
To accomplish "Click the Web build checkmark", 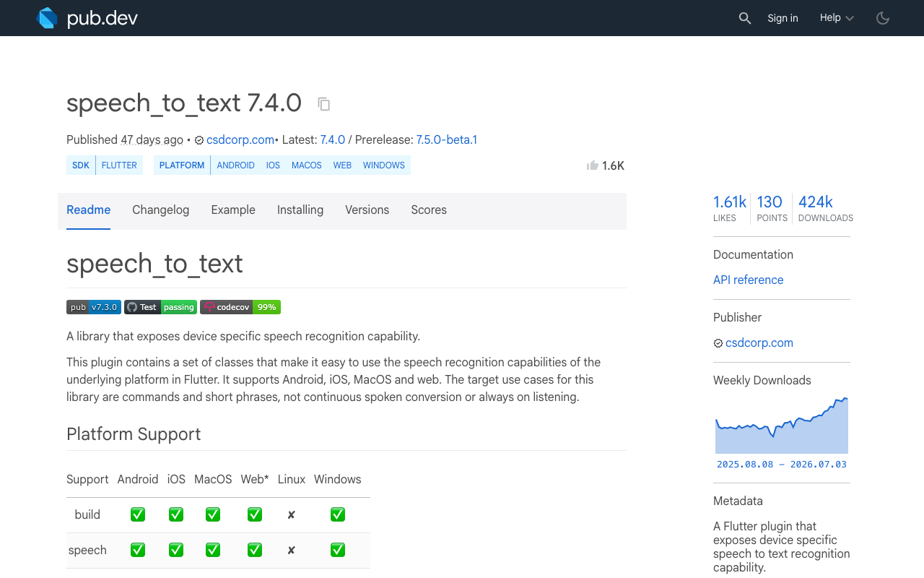I will tap(255, 514).
